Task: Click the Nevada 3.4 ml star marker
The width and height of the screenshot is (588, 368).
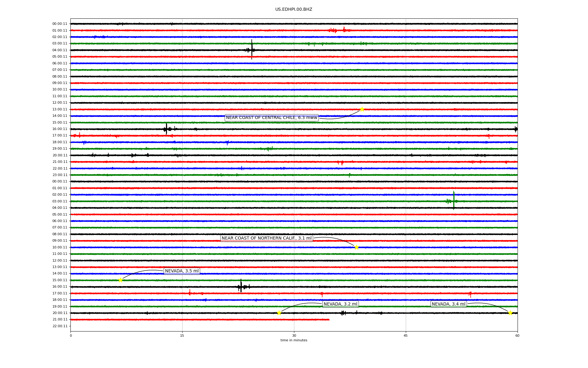Action: point(510,313)
